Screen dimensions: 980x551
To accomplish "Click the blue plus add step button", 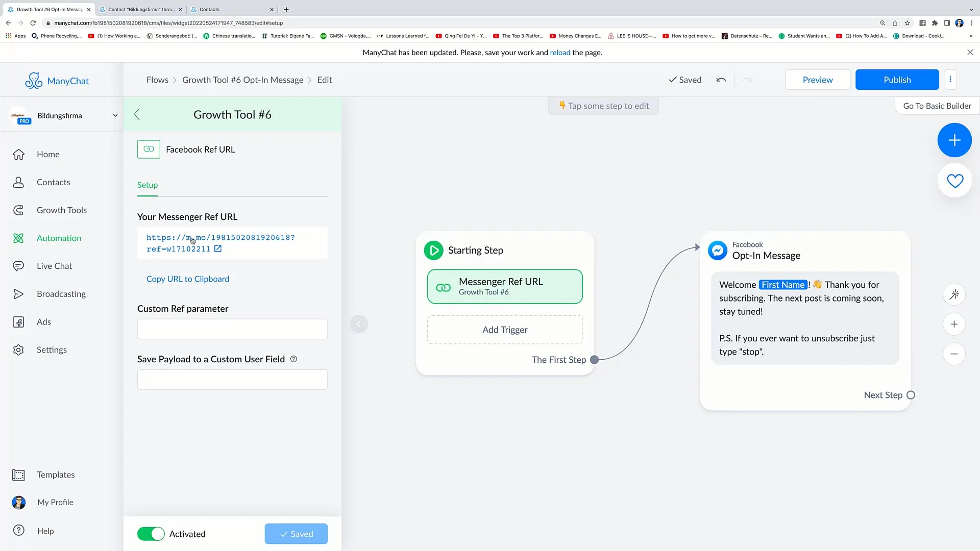I will pos(954,140).
